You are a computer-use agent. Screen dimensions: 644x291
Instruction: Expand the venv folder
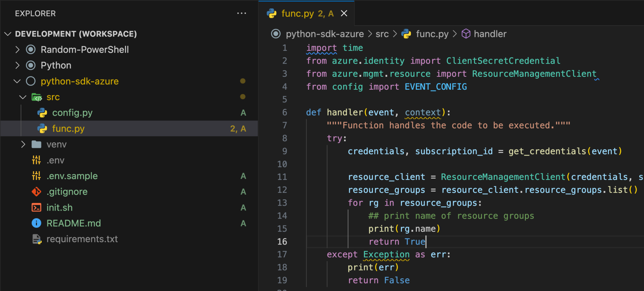(x=23, y=144)
